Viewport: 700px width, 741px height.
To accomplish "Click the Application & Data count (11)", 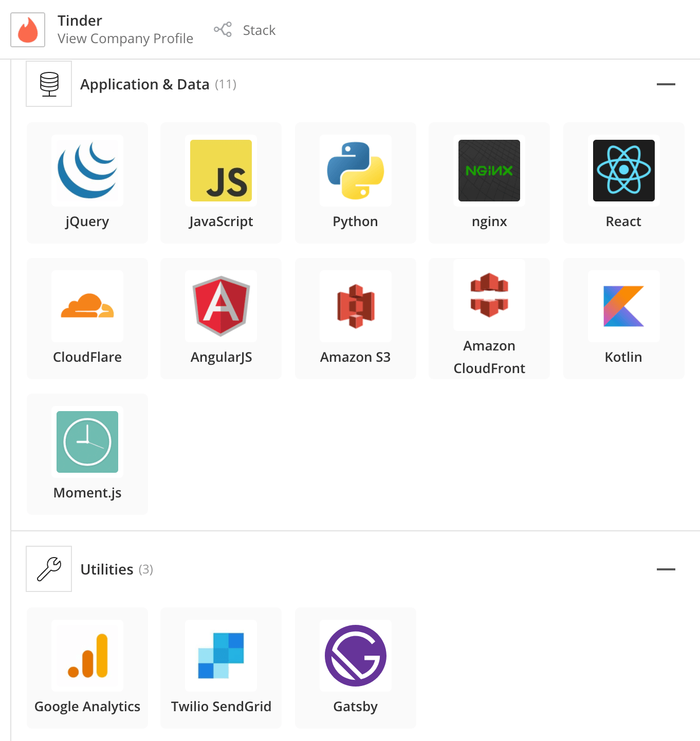I will [226, 84].
